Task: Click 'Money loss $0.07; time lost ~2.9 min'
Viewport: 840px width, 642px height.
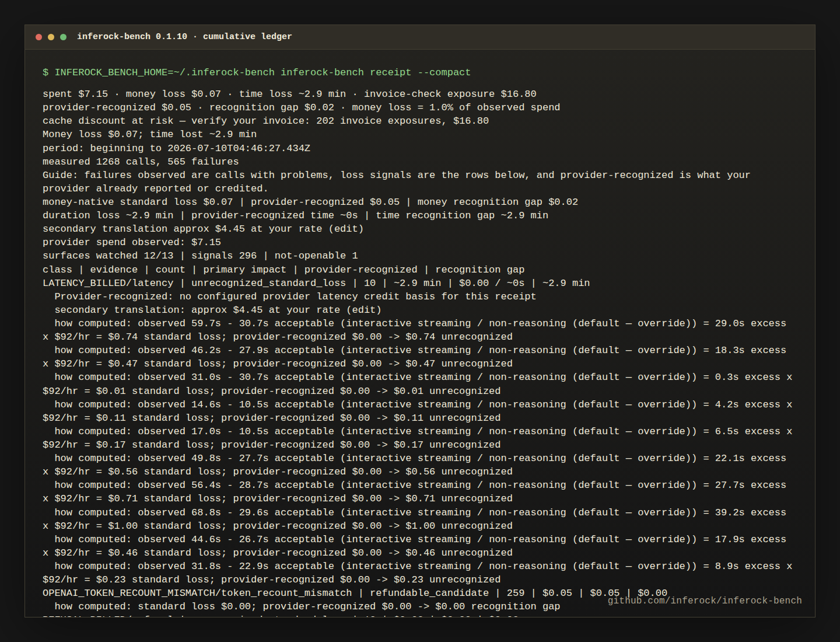Action: pyautogui.click(x=149, y=134)
